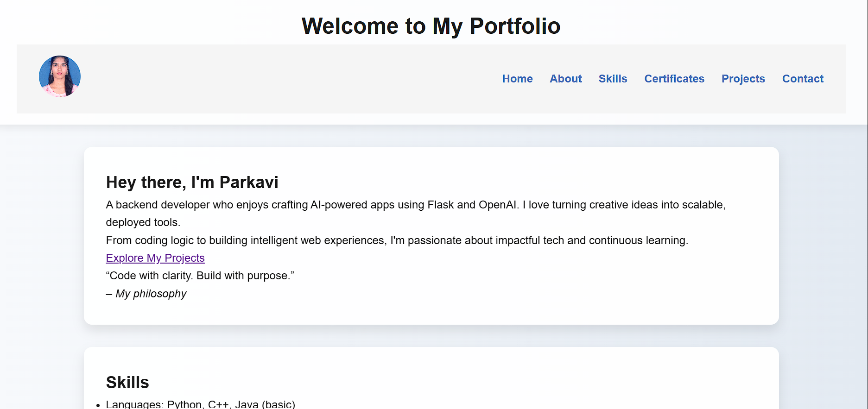
Task: Click the "Languages: Python, C++, Java" list item
Action: (201, 404)
